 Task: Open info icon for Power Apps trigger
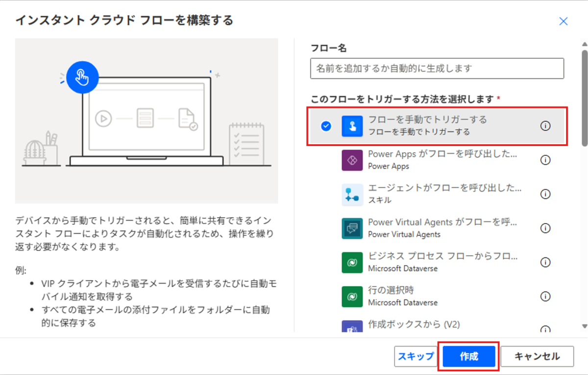545,160
